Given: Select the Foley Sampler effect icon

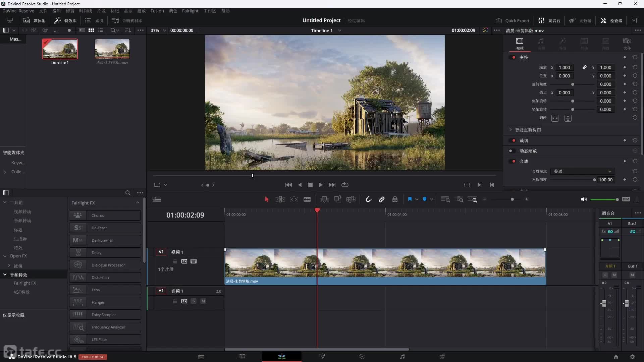Looking at the screenshot, I should click(x=78, y=314).
